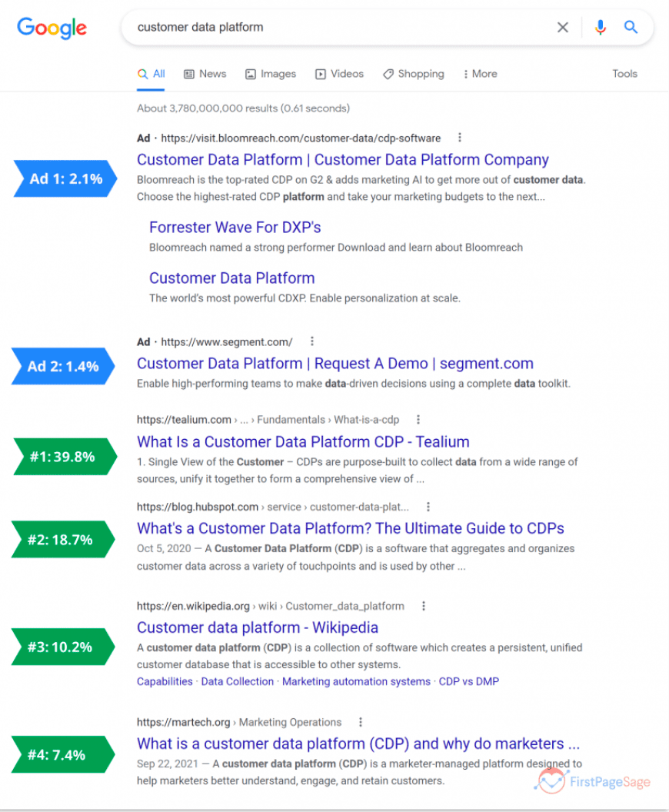The width and height of the screenshot is (669, 812).
Task: Submit search with magnifier icon
Action: 630,27
